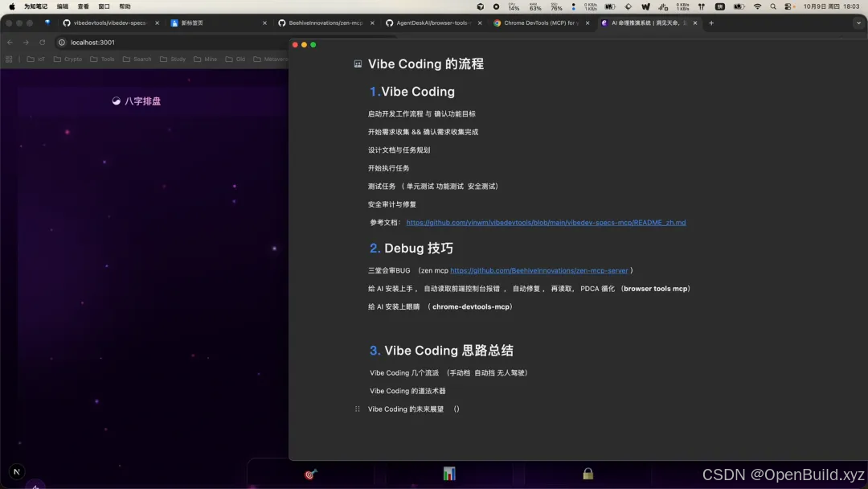Image resolution: width=868 pixels, height=489 pixels.
Task: Switch to the AI 命理推演系统 tab
Action: pos(649,23)
